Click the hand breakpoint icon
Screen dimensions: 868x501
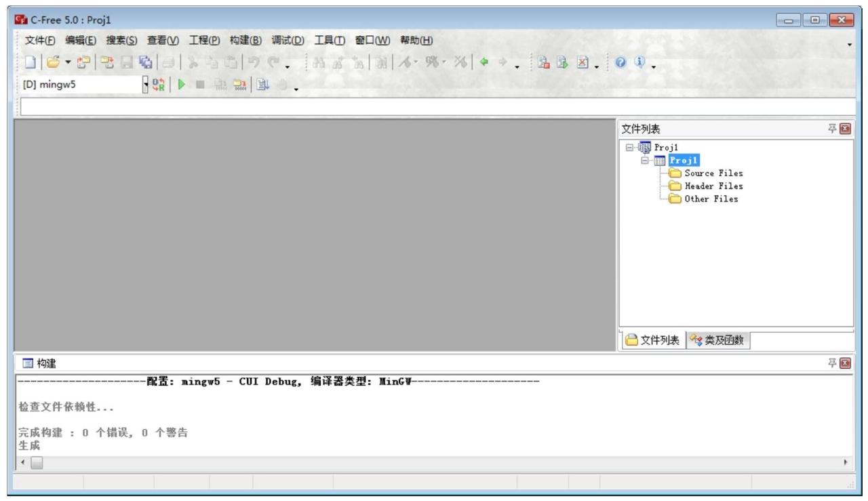[x=282, y=85]
